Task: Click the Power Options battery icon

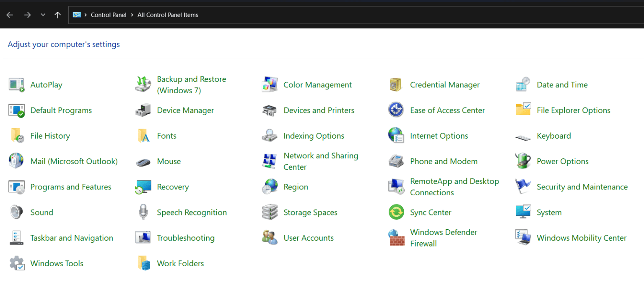Action: coord(523,161)
